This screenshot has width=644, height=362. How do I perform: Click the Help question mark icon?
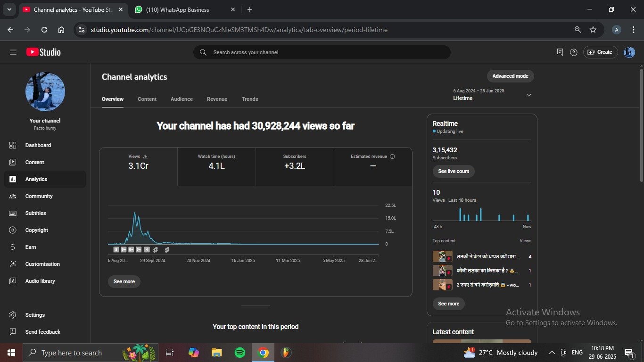pyautogui.click(x=574, y=52)
